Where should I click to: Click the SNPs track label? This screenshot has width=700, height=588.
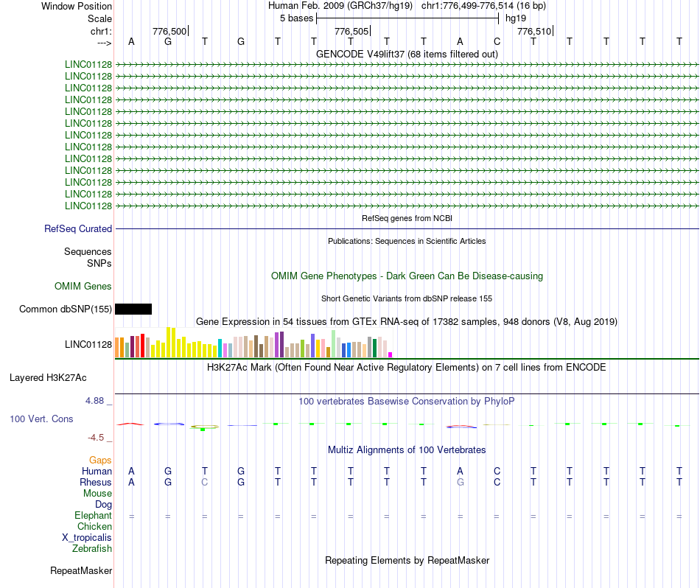click(x=99, y=263)
